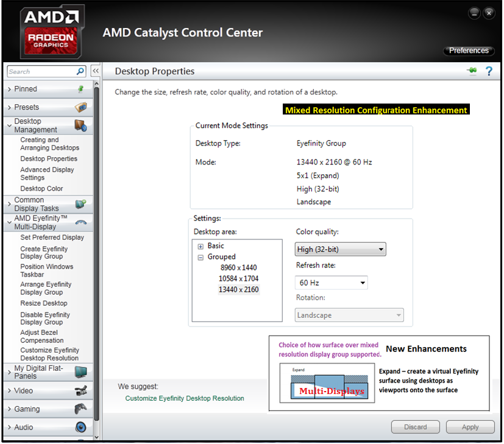Open Resize Desktop
Screen dimensions: 504x444
[44, 303]
